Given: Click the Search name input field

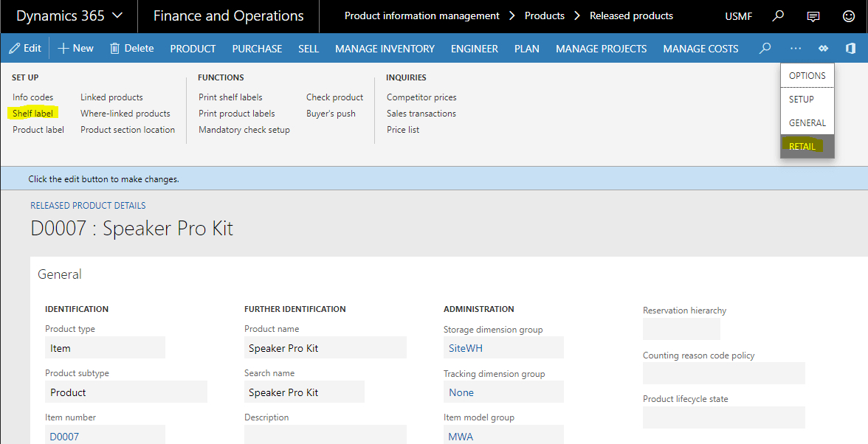Looking at the screenshot, I should tap(304, 392).
